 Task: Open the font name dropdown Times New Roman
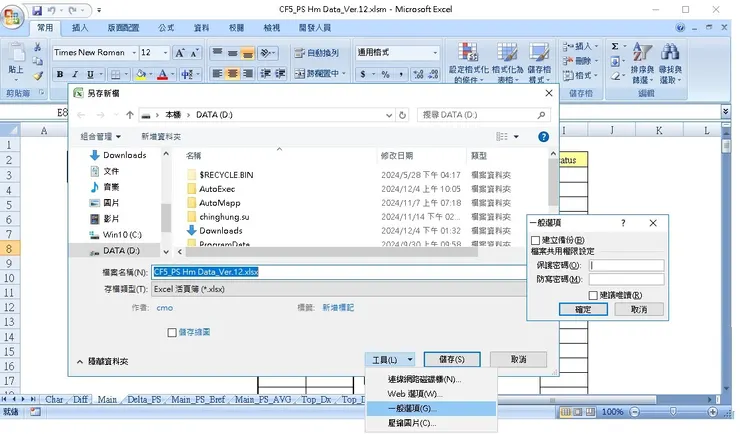point(134,53)
